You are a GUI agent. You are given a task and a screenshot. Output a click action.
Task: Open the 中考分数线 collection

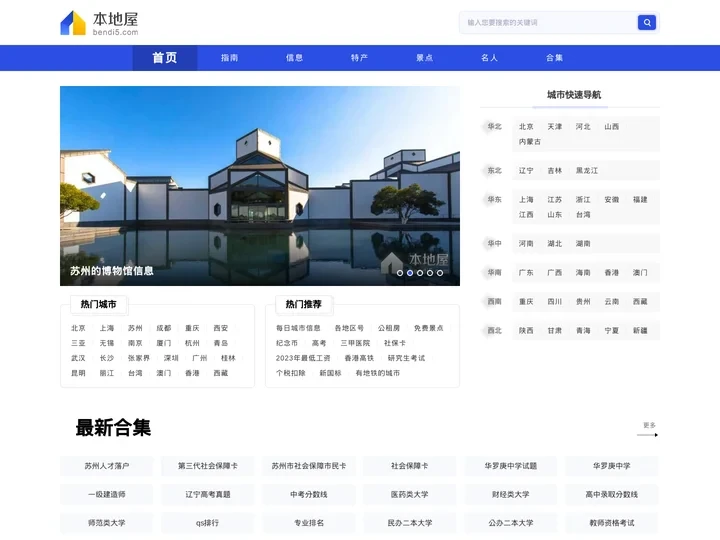click(309, 495)
